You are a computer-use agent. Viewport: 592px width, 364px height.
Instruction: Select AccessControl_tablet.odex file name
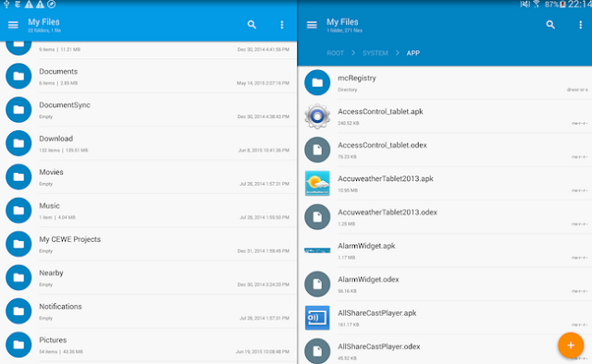382,145
